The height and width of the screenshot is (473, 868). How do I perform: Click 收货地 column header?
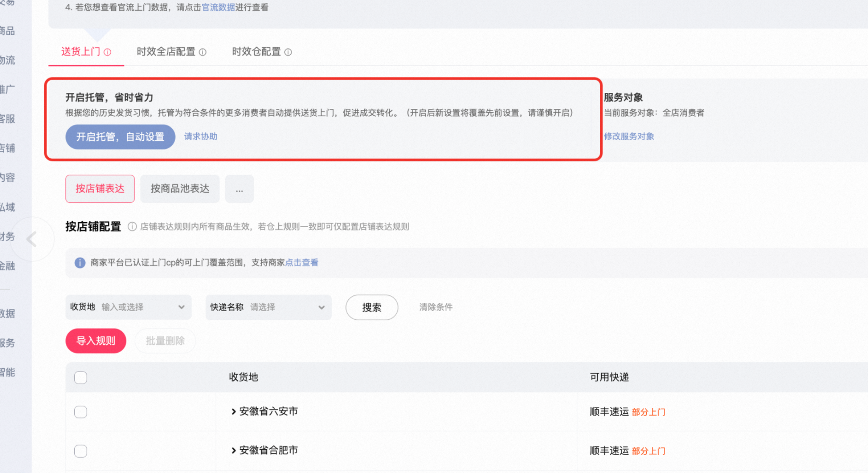[x=244, y=377]
